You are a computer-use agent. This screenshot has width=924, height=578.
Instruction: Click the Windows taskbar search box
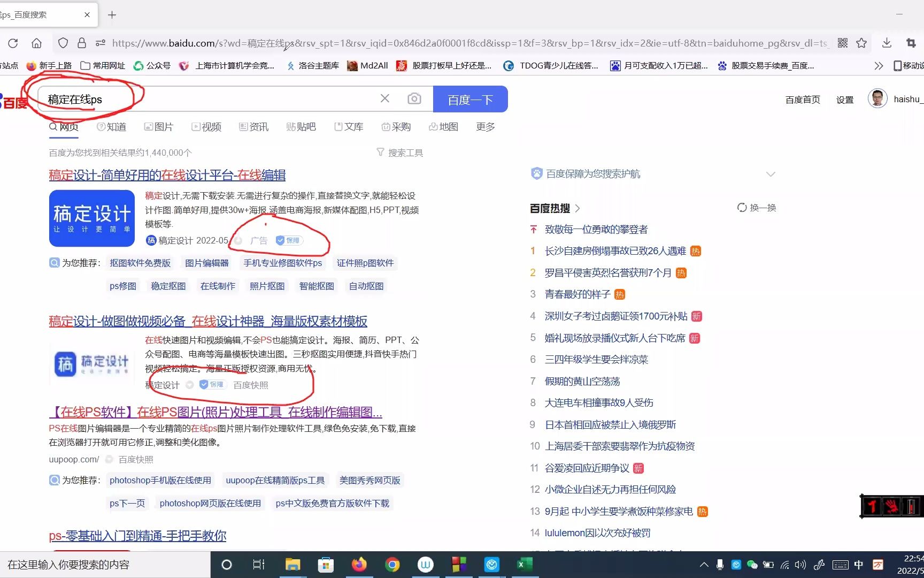point(105,565)
